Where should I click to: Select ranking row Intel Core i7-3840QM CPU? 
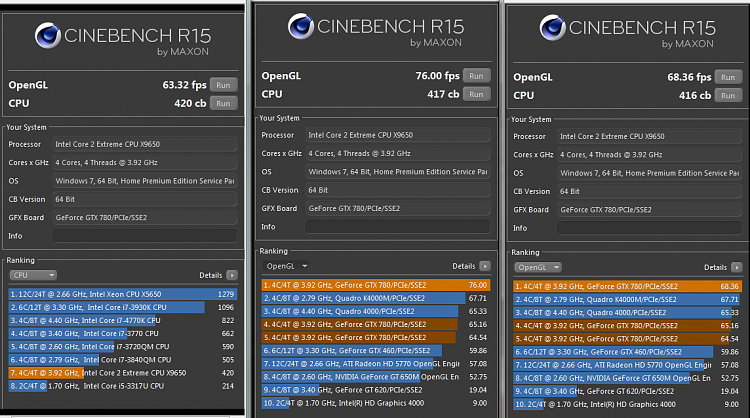pyautogui.click(x=123, y=360)
